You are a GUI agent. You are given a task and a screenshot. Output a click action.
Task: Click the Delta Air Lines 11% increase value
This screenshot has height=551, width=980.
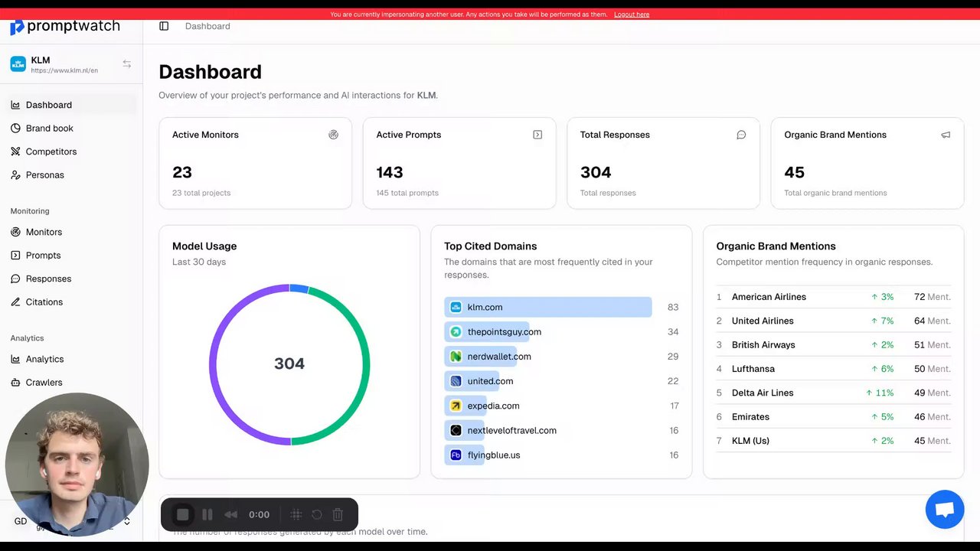(880, 393)
